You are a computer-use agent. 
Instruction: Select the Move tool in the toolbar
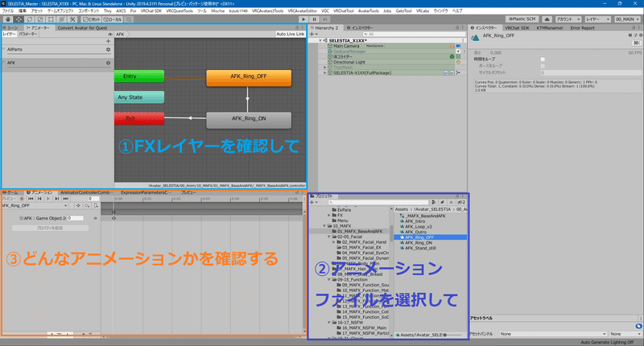tap(19, 19)
